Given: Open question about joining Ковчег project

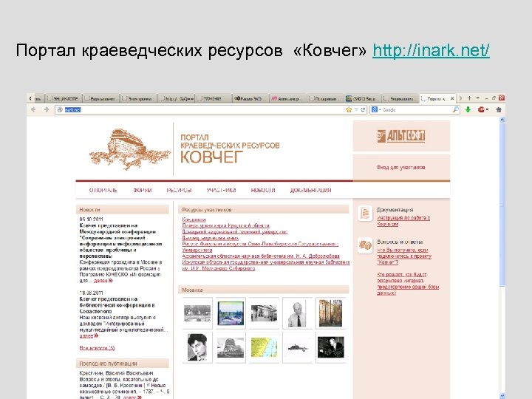Looking at the screenshot, I should (404, 256).
